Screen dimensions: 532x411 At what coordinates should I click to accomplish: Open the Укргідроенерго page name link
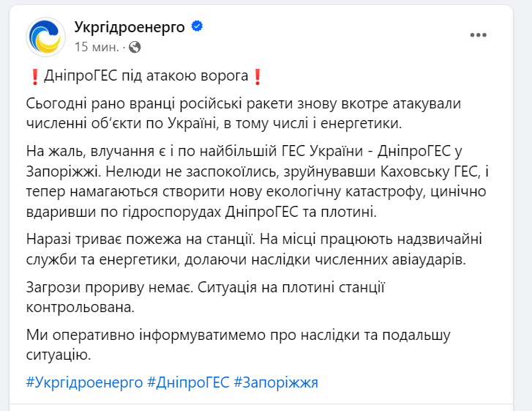pyautogui.click(x=130, y=27)
